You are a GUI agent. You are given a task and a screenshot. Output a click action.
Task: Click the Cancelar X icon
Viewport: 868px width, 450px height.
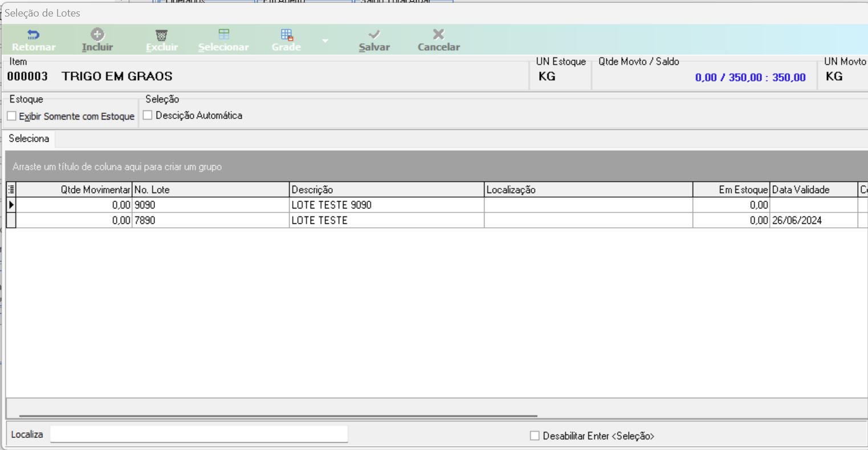(438, 35)
